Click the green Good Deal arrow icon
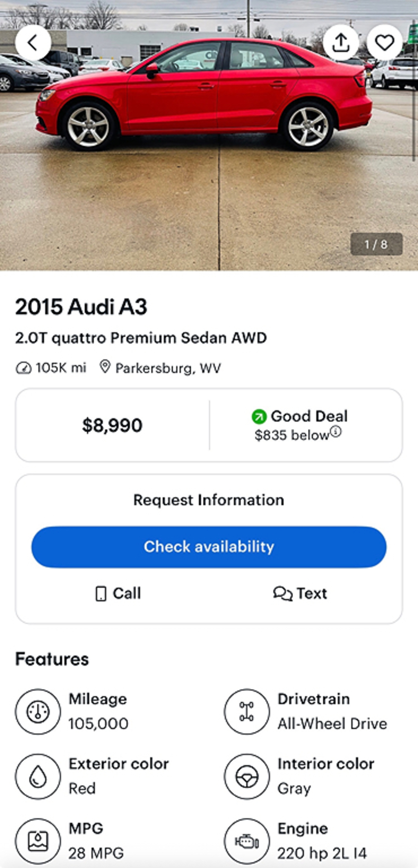The width and height of the screenshot is (418, 868). pyautogui.click(x=259, y=417)
